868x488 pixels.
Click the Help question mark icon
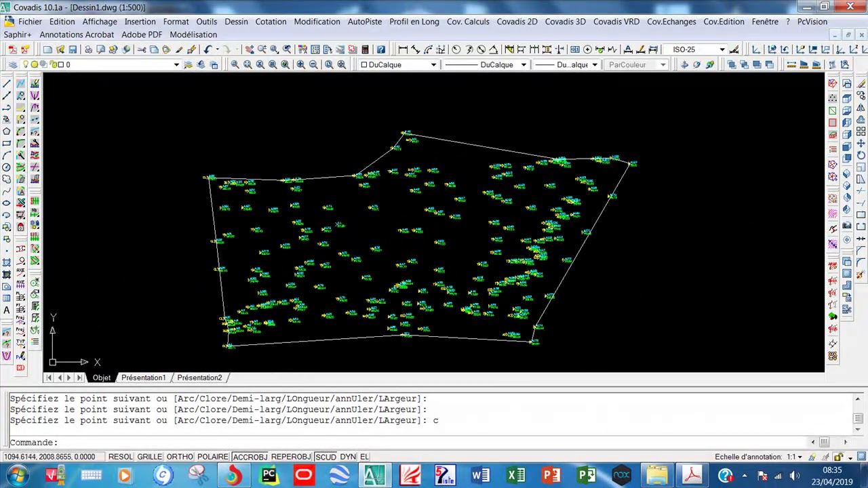point(380,49)
